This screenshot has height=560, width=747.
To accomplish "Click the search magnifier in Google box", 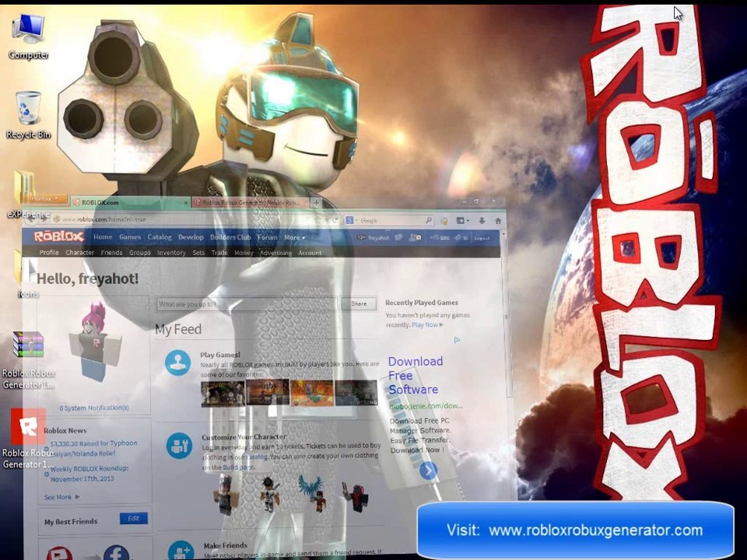I will [x=428, y=220].
